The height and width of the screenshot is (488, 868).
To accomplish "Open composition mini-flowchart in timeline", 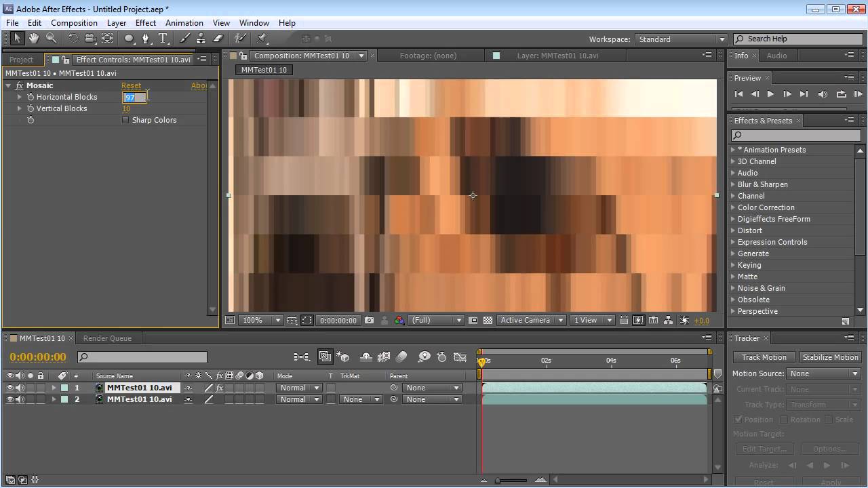I will click(x=302, y=357).
